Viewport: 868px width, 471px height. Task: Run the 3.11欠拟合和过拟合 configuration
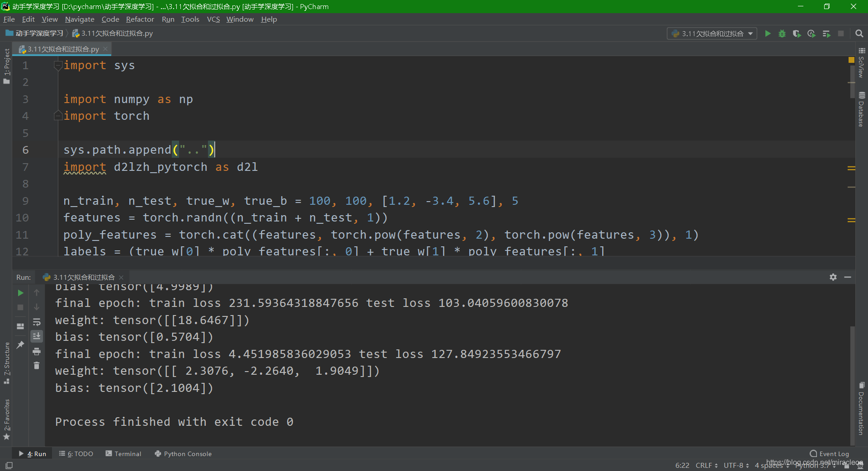coord(768,33)
